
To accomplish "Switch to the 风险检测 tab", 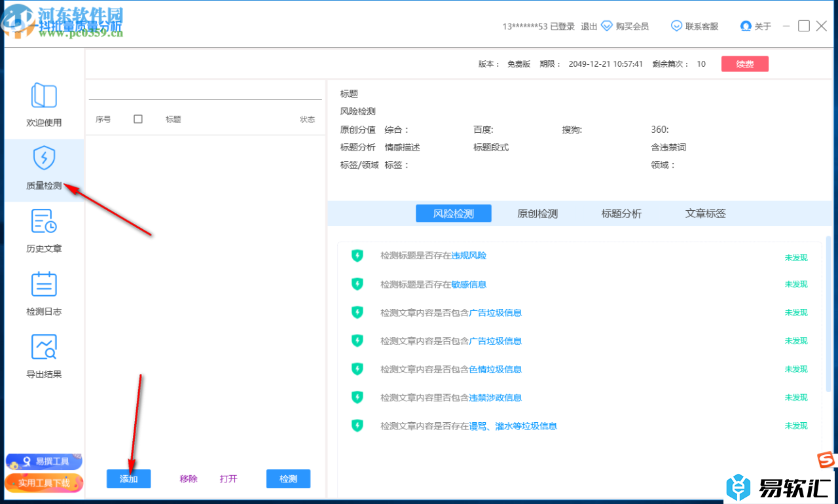I will 454,213.
